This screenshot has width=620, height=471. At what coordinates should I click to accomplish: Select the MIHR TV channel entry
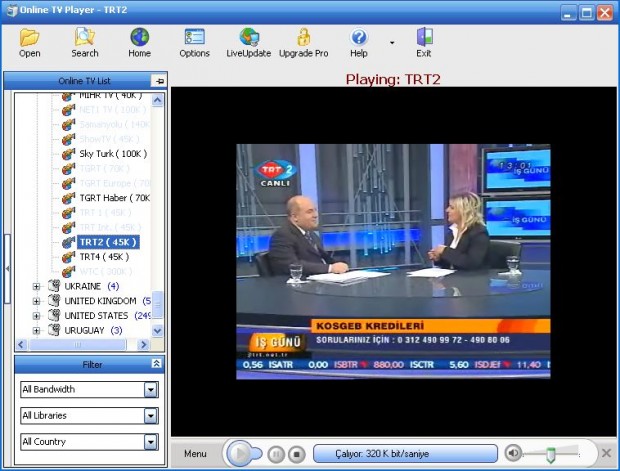click(110, 96)
